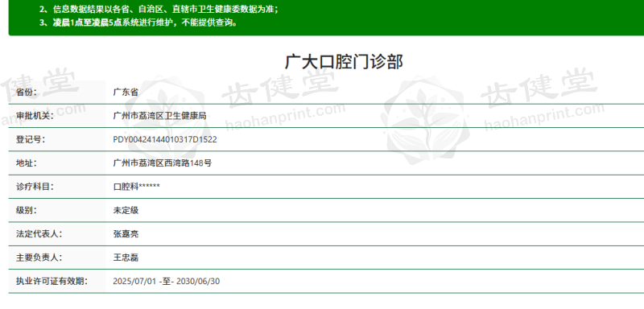The width and height of the screenshot is (644, 309).
Task: Click the value 广东省
Action: pyautogui.click(x=126, y=93)
